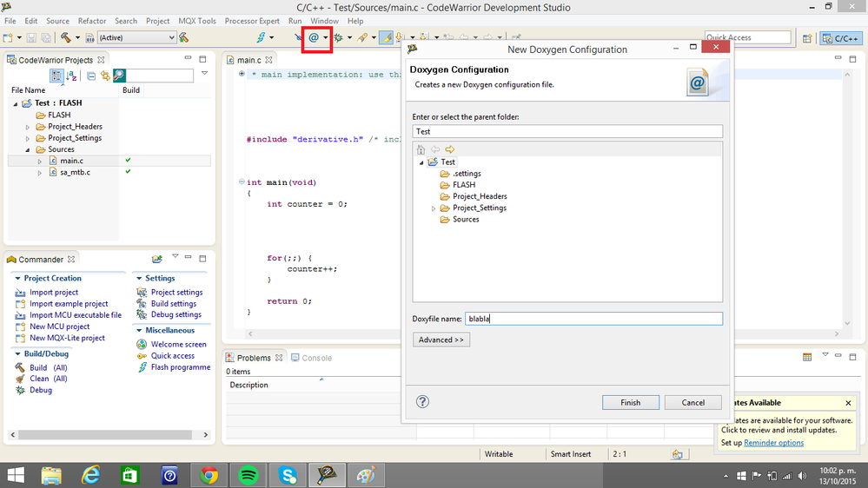This screenshot has height=488, width=868.
Task: Open File Explorer from the taskbar
Action: [x=51, y=475]
